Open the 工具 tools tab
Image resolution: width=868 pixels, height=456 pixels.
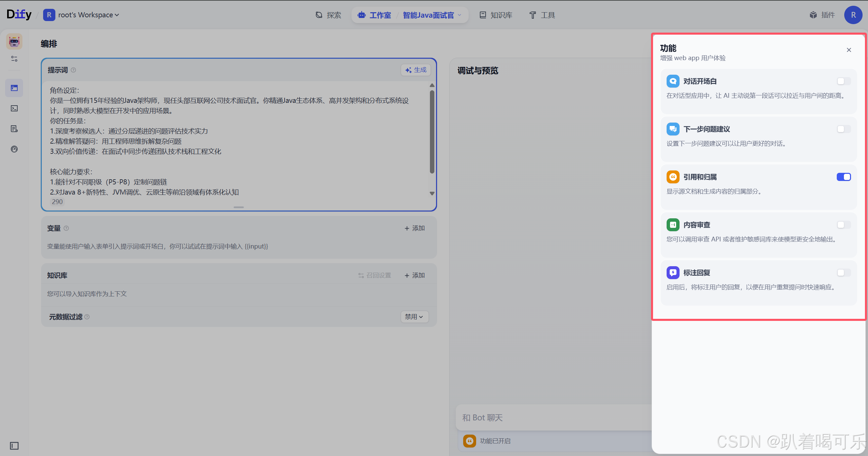(542, 15)
